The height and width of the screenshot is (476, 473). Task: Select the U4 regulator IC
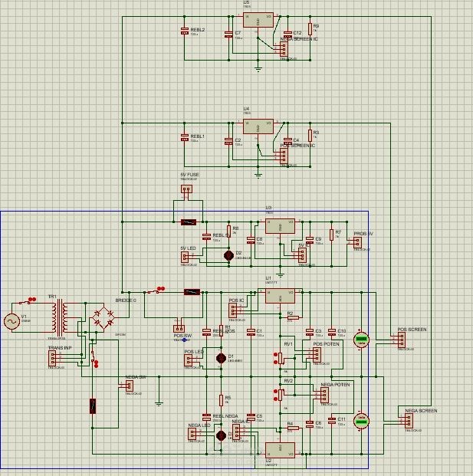point(258,126)
